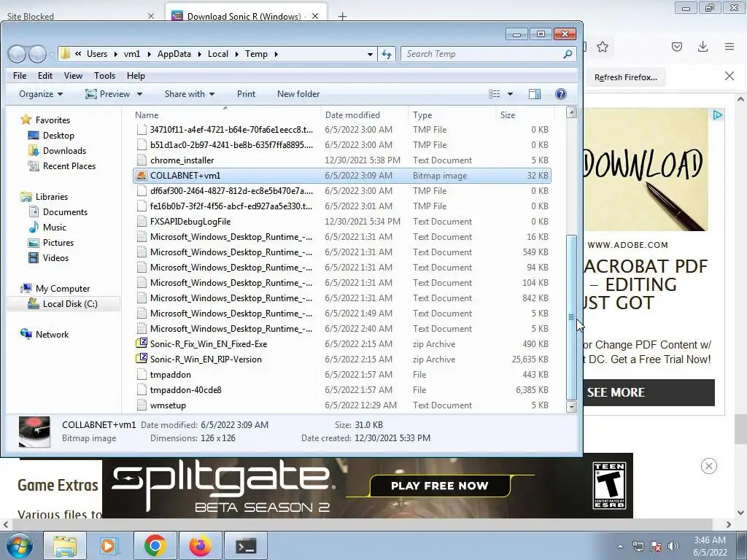This screenshot has width=747, height=560.
Task: Click the New folder button
Action: coord(298,94)
